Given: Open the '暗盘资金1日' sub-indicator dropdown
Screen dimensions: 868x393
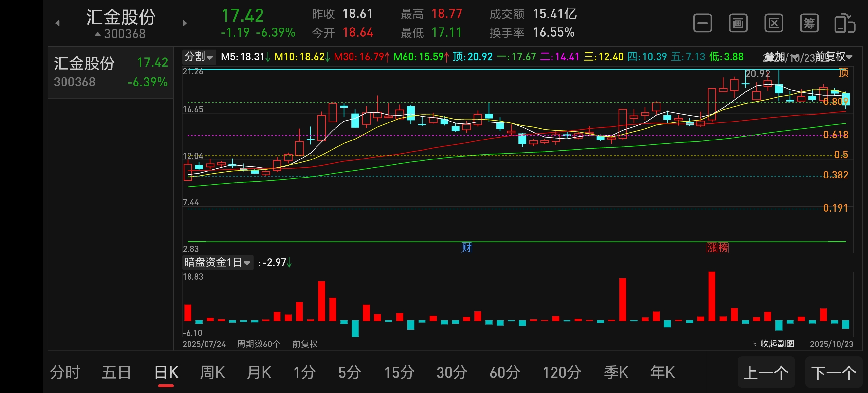Looking at the screenshot, I should [x=217, y=262].
